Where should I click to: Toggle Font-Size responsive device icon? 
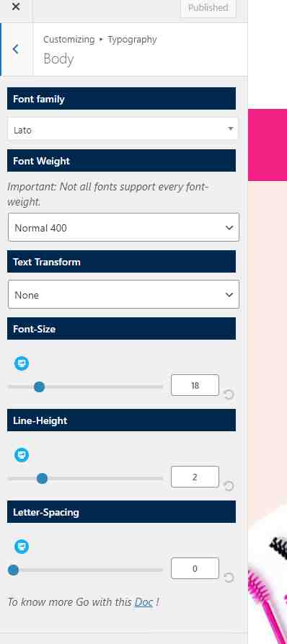coord(22,363)
